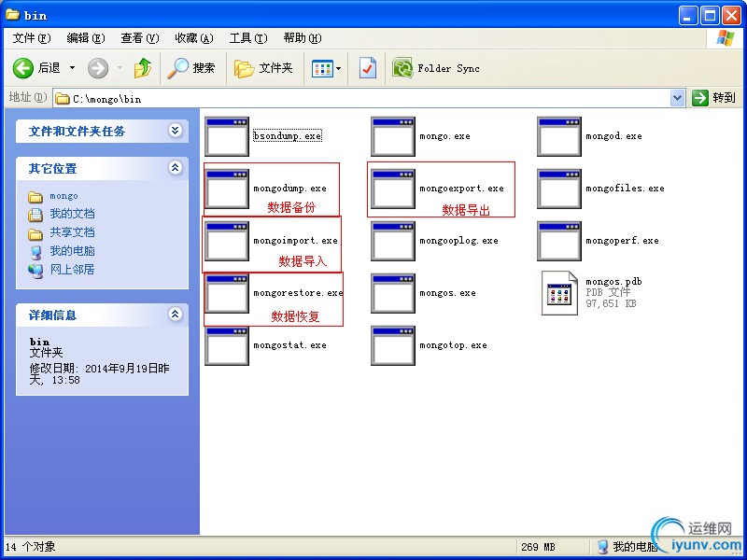The width and height of the screenshot is (747, 560).
Task: Open the 编辑(E) menu
Action: (x=86, y=38)
